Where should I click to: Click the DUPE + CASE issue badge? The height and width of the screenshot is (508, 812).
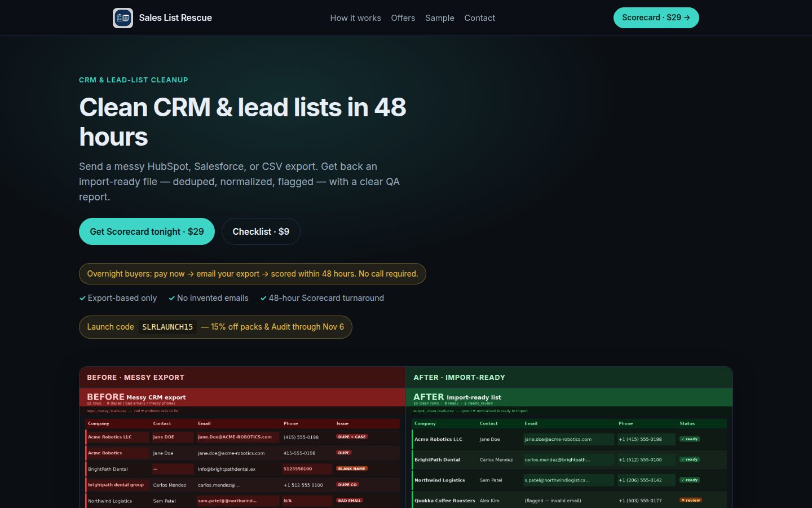pyautogui.click(x=352, y=437)
